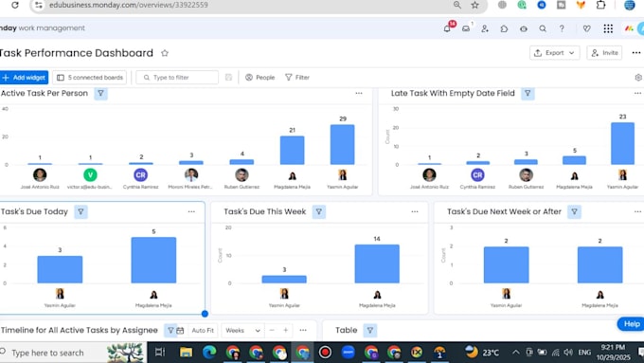Screen dimensions: 644x363
Task: Click Cynthia Ramirez avatar in Active Task chart
Action: coord(140,175)
